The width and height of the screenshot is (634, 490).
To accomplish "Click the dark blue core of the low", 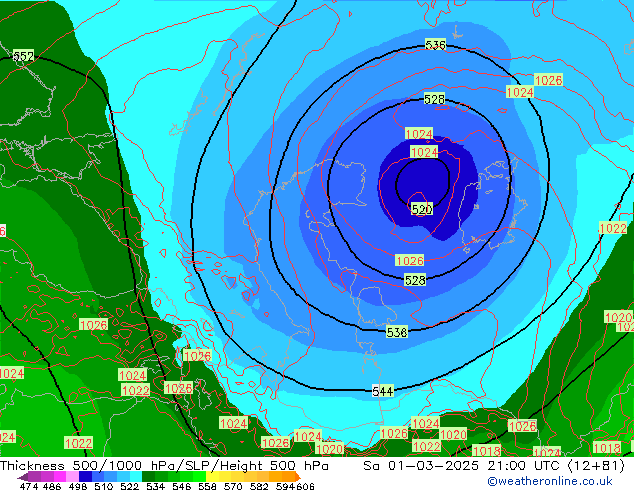I will click(x=418, y=180).
